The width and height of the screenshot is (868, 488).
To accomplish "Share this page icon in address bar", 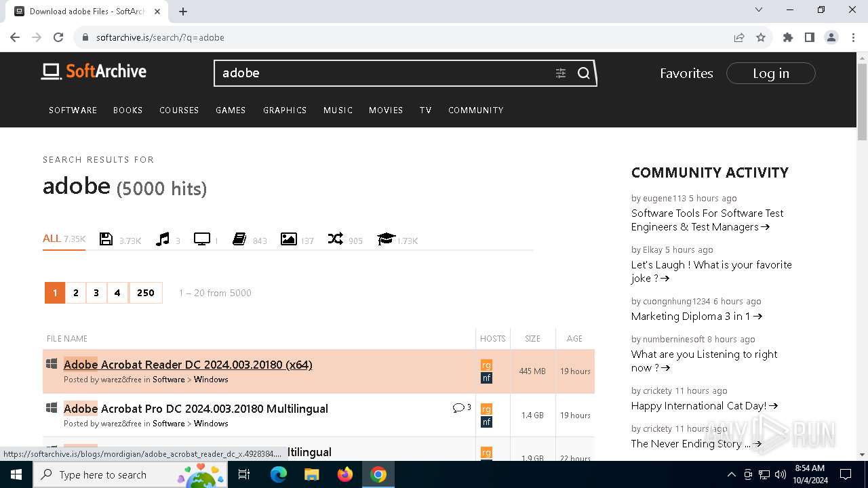I will (739, 37).
